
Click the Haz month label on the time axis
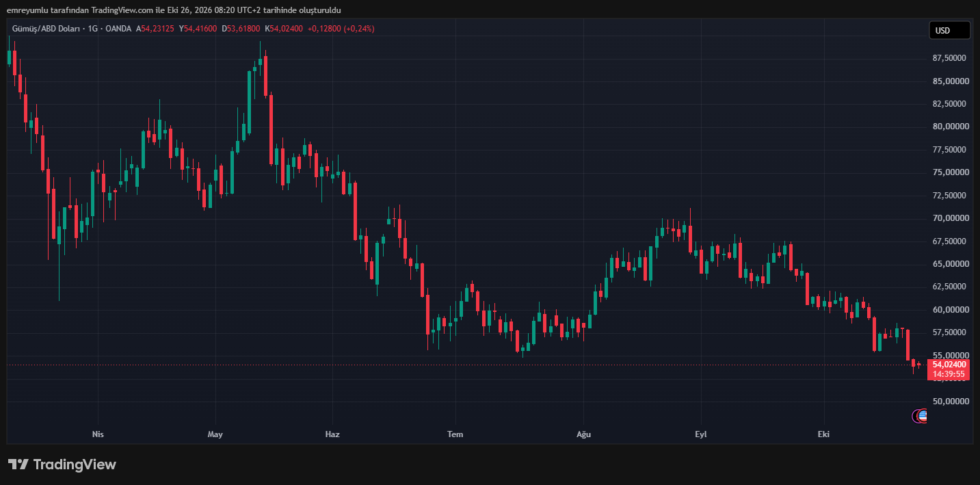click(332, 434)
